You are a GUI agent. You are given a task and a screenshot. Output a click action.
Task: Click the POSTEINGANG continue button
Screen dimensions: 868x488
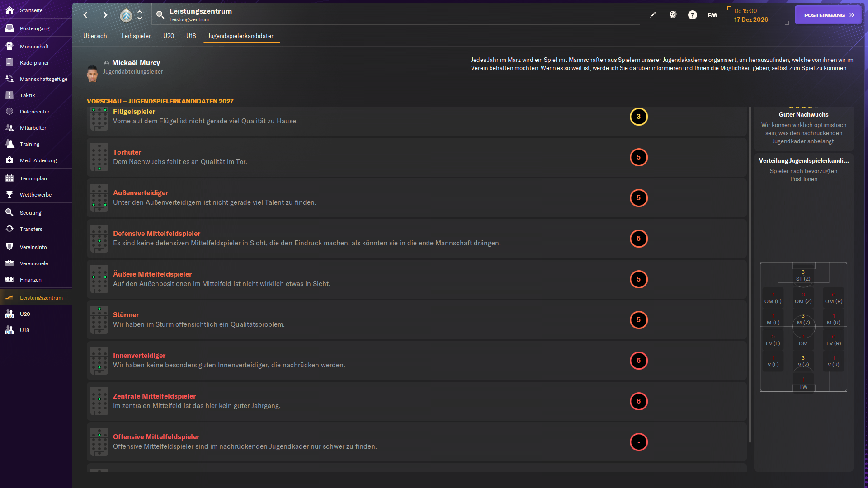point(828,15)
